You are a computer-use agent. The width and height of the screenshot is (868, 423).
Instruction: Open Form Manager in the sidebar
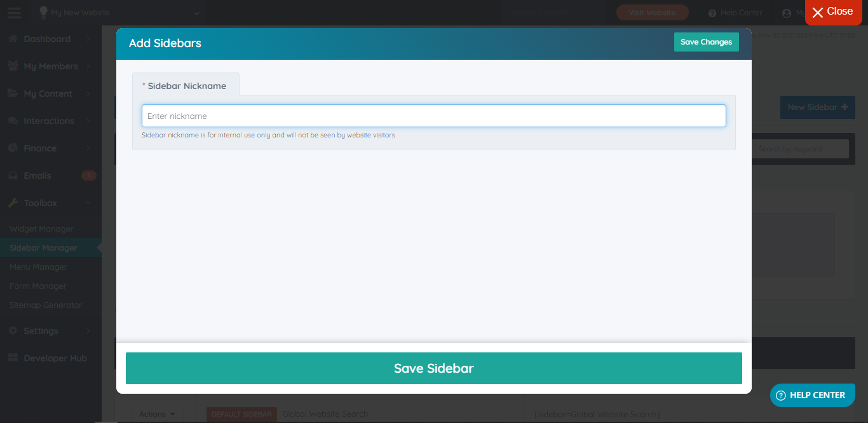pos(38,286)
